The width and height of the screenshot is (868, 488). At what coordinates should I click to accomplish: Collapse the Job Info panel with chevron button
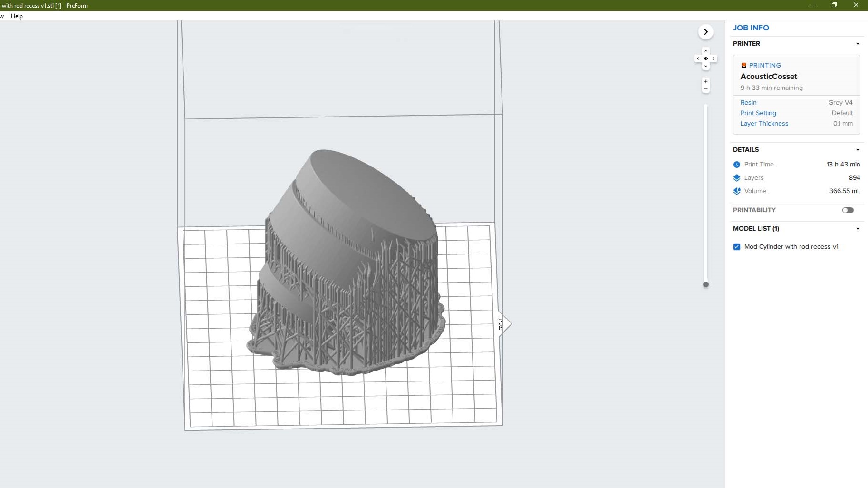pyautogui.click(x=705, y=32)
